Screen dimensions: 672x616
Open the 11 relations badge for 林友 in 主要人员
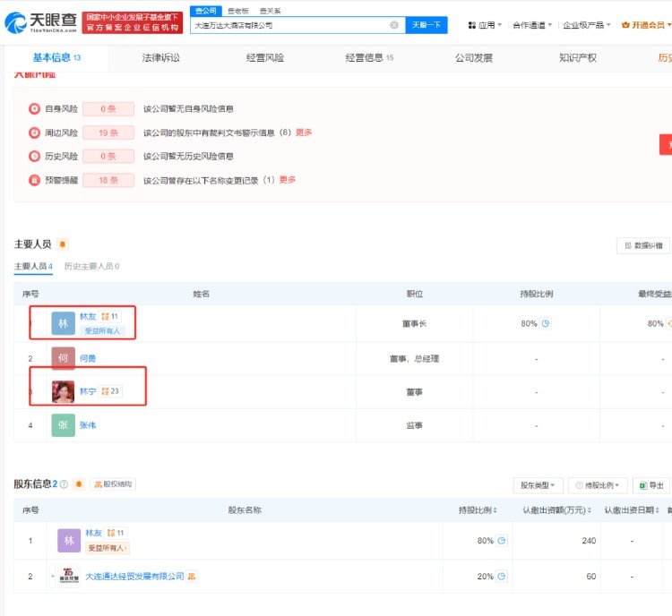click(x=109, y=317)
